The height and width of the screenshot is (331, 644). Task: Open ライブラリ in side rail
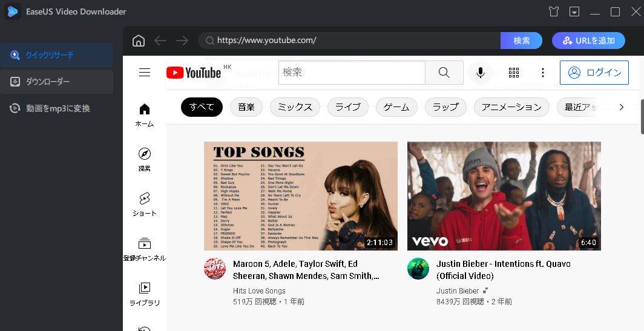point(145,294)
